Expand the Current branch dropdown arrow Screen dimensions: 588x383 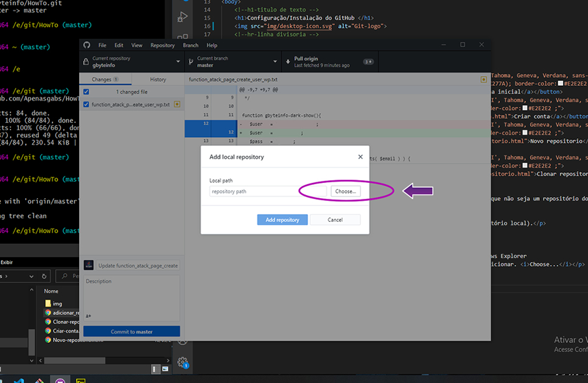click(x=275, y=62)
